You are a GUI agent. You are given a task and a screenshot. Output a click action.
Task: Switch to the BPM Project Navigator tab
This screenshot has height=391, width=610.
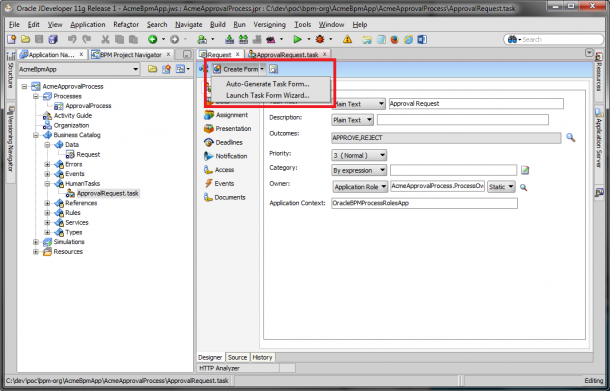[130, 55]
